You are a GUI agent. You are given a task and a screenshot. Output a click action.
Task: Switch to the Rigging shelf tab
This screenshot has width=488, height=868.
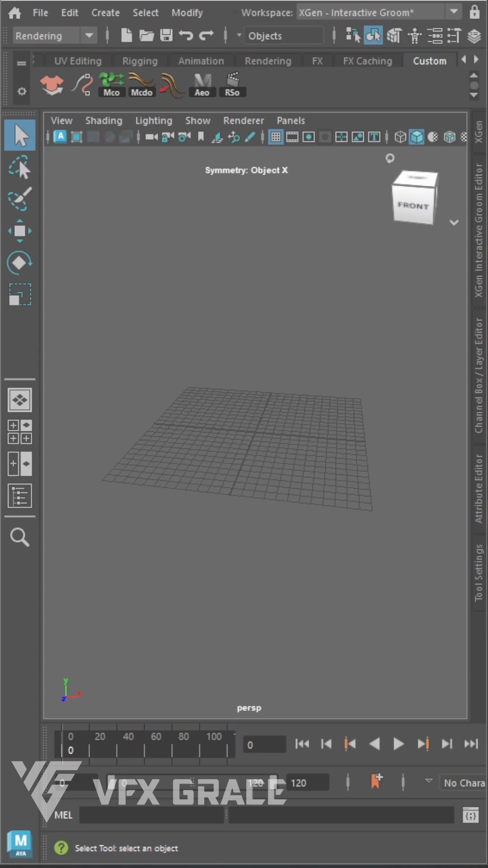[x=140, y=61]
